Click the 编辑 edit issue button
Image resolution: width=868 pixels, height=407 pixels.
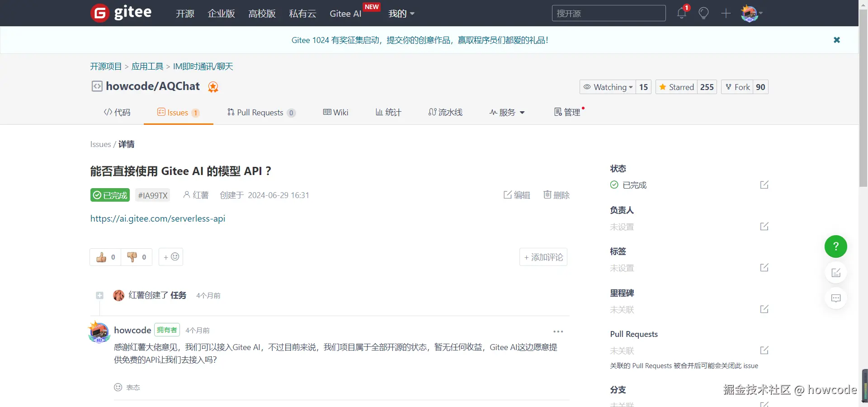pyautogui.click(x=517, y=195)
